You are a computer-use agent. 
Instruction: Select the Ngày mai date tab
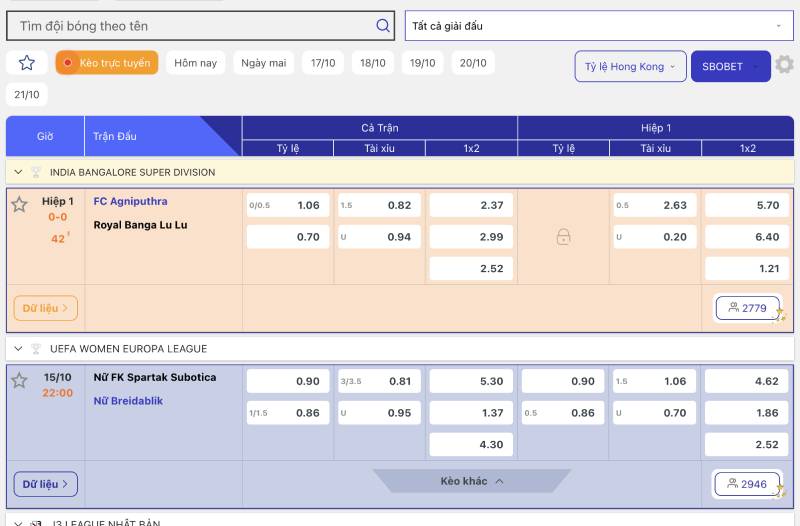coord(263,63)
